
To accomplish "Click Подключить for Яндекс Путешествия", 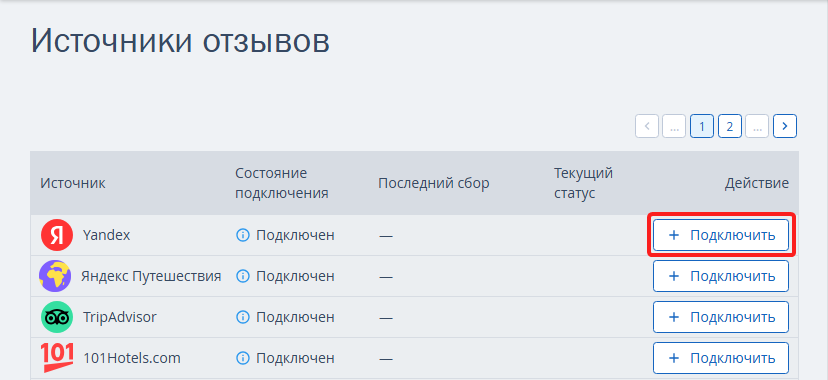I will coord(721,276).
